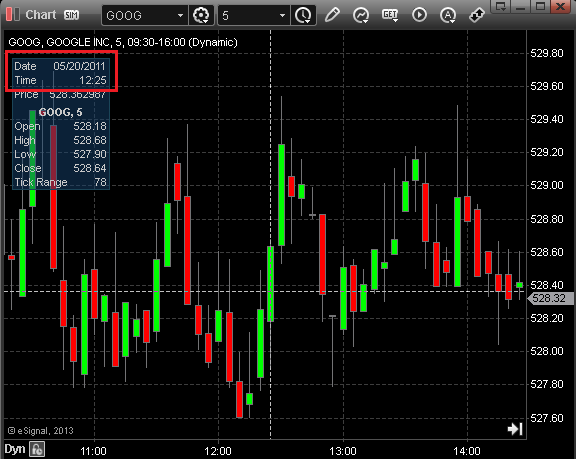Maximize the chart window
This screenshot has height=459, width=576.
pyautogui.click(x=540, y=6)
